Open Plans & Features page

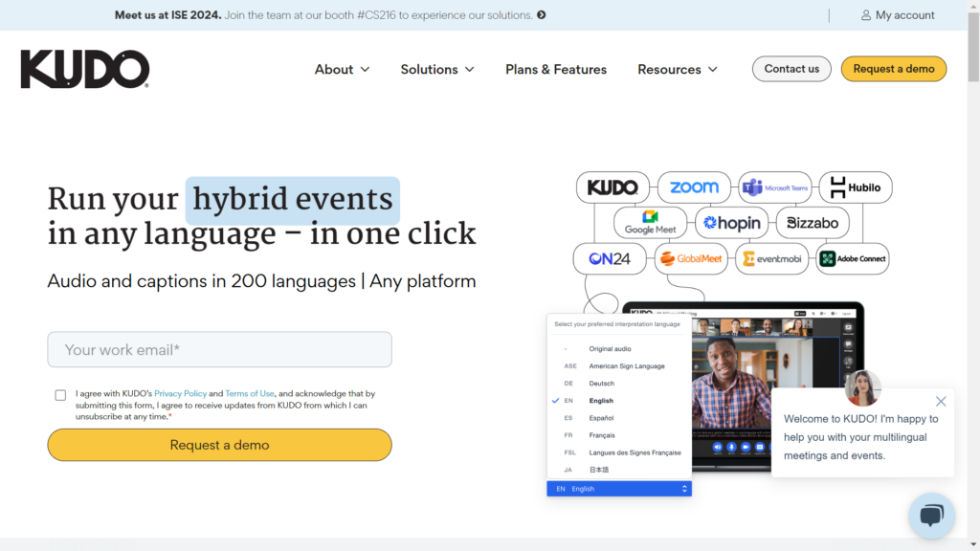(556, 69)
